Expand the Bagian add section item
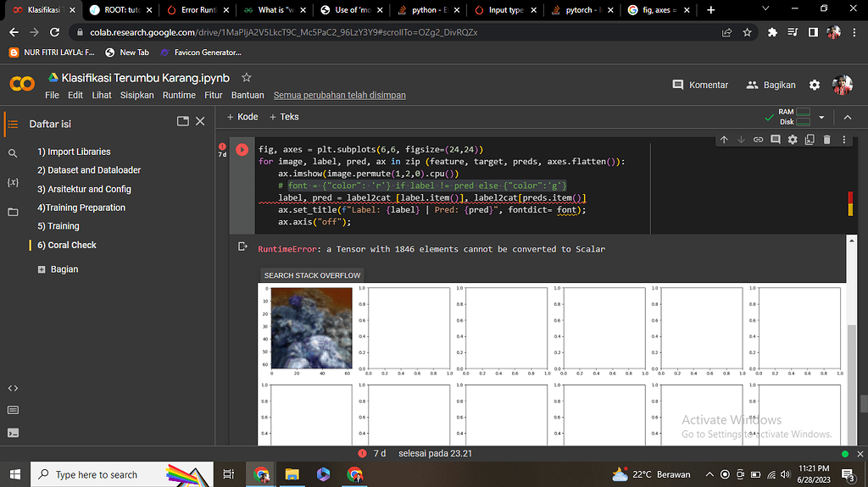 coord(42,269)
